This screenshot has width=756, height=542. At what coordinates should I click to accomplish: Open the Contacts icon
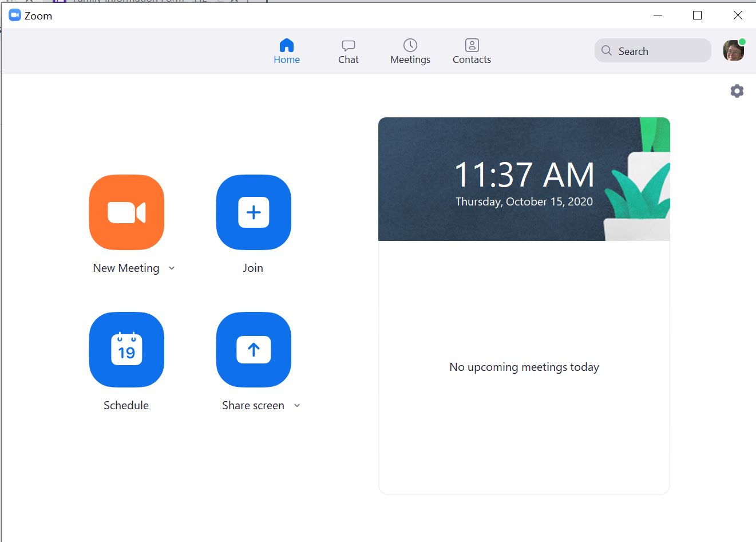pyautogui.click(x=472, y=45)
